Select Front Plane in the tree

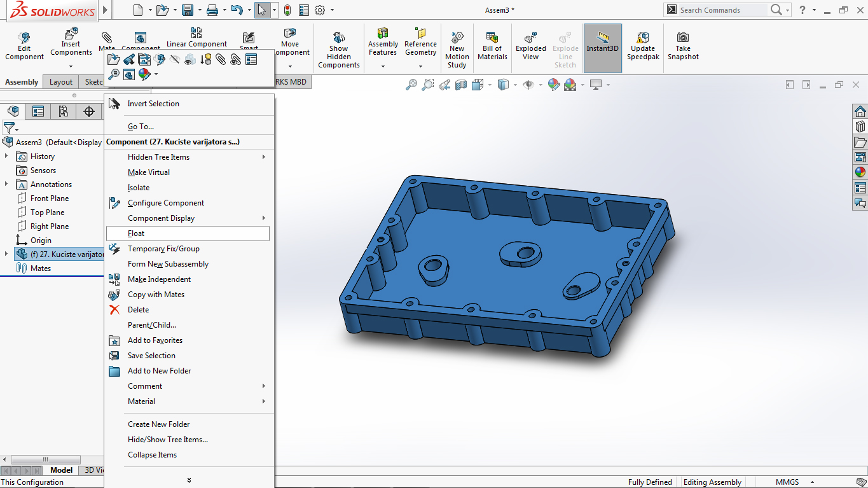tap(49, 198)
